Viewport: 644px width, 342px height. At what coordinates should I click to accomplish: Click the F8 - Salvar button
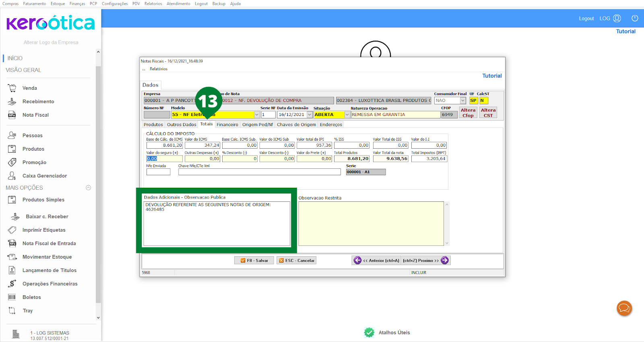point(254,260)
